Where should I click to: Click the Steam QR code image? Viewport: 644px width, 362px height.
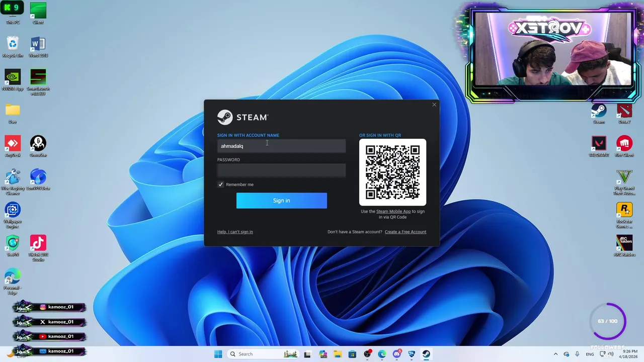pyautogui.click(x=392, y=172)
